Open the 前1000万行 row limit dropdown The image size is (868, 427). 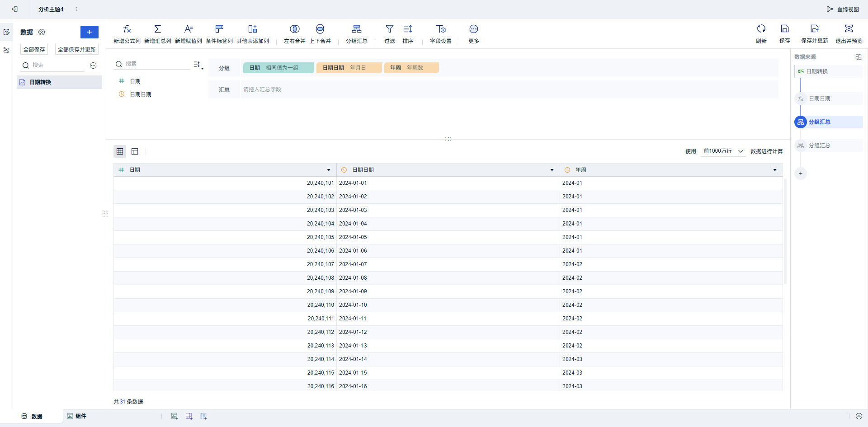(x=723, y=151)
